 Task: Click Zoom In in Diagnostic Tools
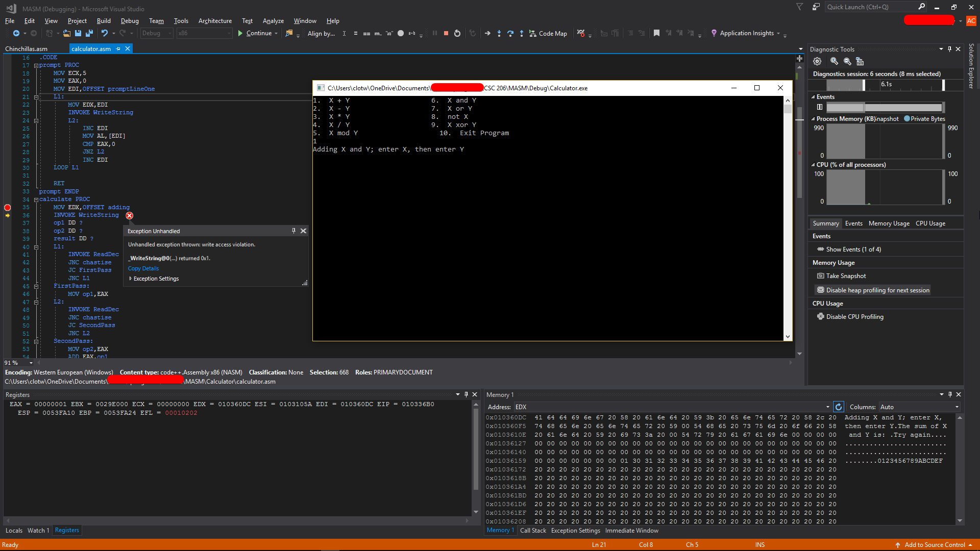click(834, 61)
